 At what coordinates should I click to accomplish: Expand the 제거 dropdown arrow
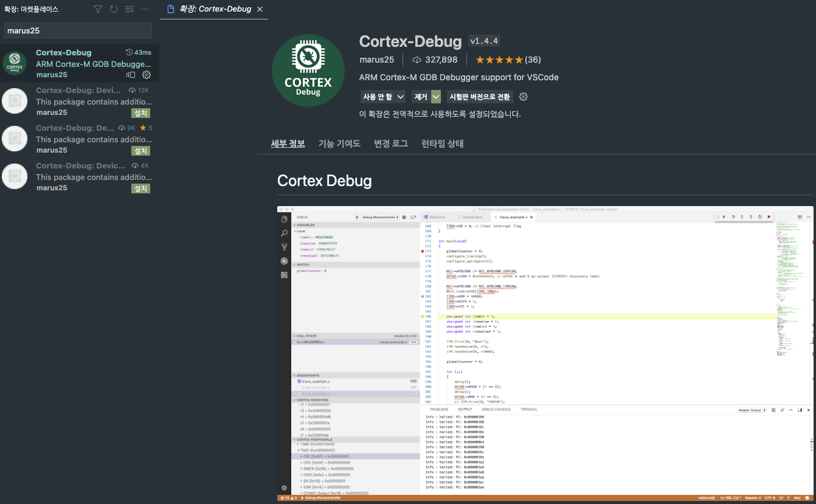436,97
